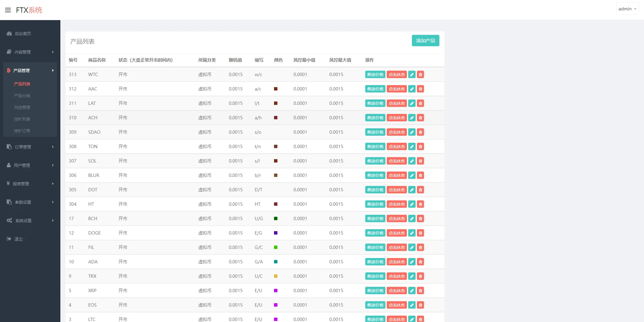Click 退出 to log out

click(18, 239)
